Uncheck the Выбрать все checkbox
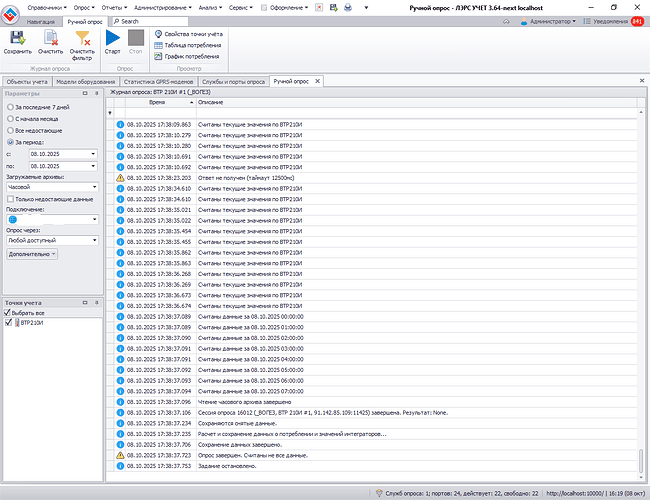Screen dimensions: 650x500 [10, 313]
